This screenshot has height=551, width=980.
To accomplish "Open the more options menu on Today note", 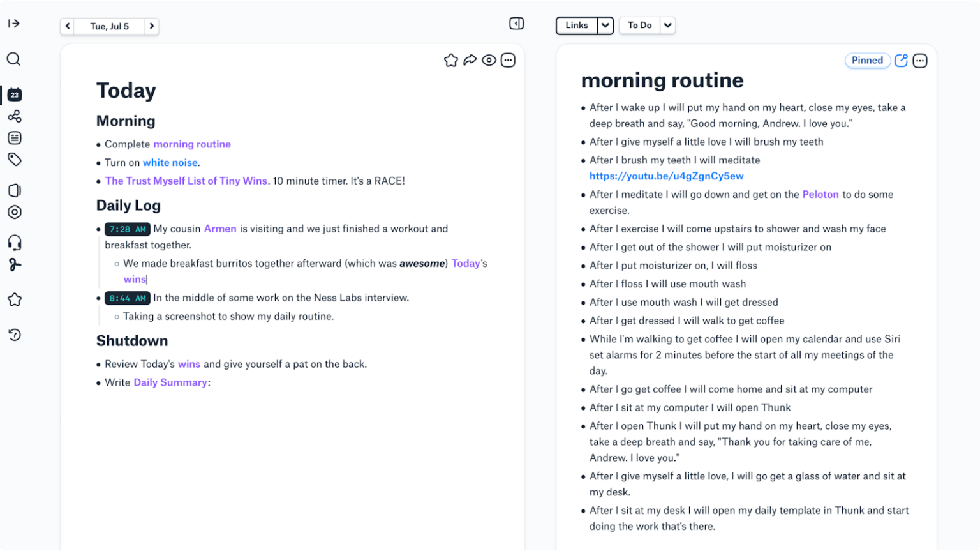I will coord(508,59).
